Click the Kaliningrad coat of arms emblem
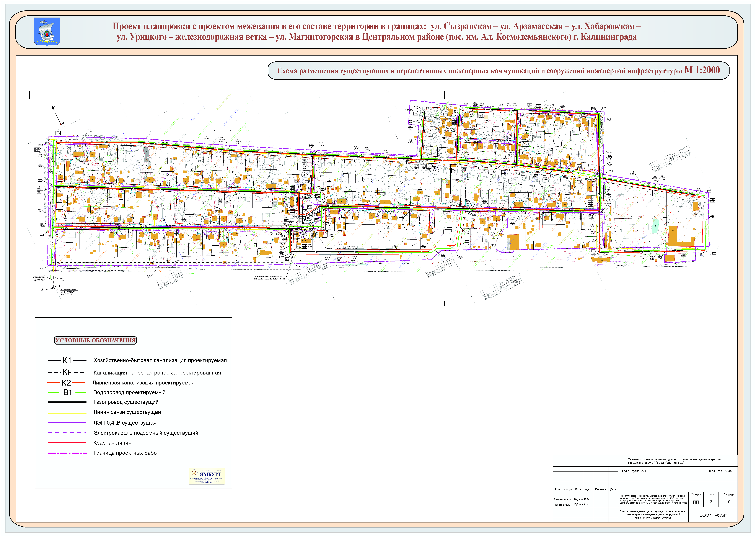Viewport: 756px width, 537px height. [x=47, y=32]
